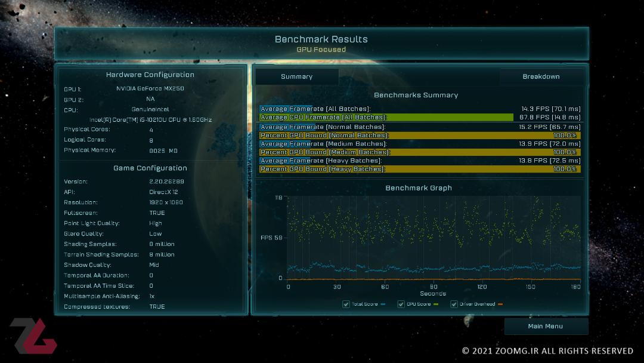Click the 14.3 FPS (70.1 ms) value
Viewport: 644px width, 363px height.
[x=551, y=109]
